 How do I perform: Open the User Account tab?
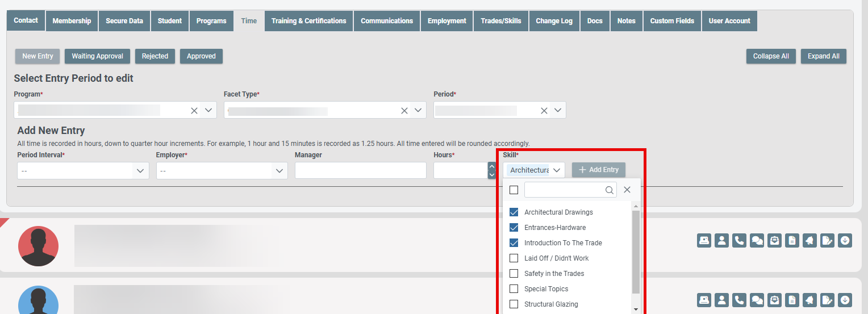729,21
